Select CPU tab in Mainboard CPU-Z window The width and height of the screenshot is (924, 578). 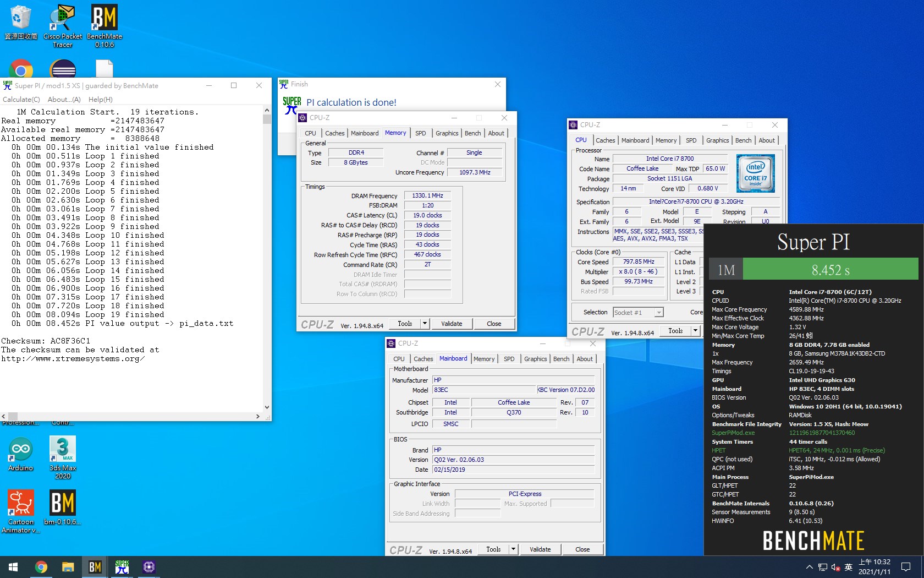pyautogui.click(x=399, y=359)
